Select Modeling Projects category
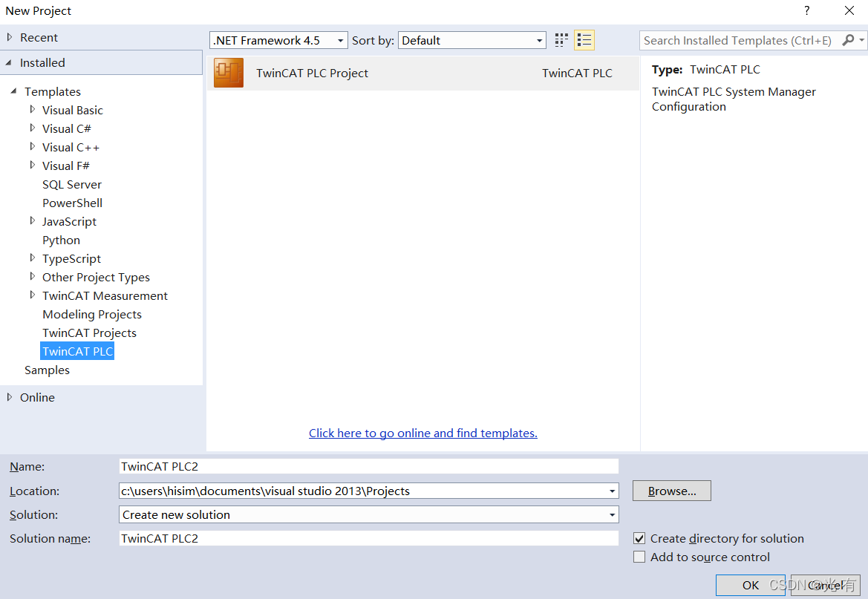 coord(92,314)
